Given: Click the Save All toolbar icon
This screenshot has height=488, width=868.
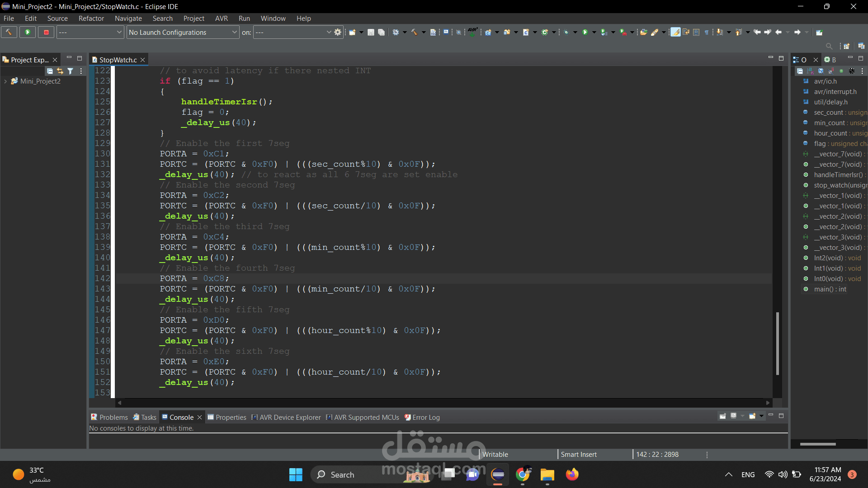Looking at the screenshot, I should click(381, 32).
